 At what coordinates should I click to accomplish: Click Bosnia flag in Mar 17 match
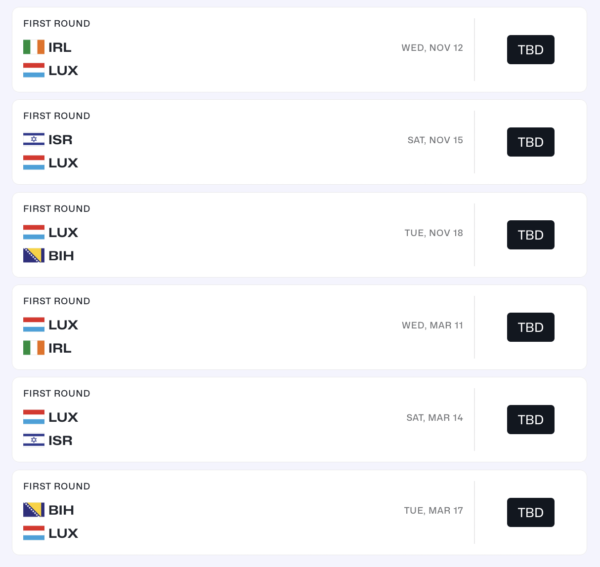coord(34,510)
